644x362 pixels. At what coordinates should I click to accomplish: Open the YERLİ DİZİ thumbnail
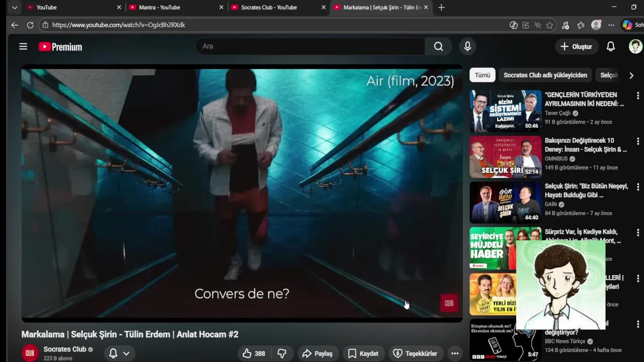(x=493, y=294)
